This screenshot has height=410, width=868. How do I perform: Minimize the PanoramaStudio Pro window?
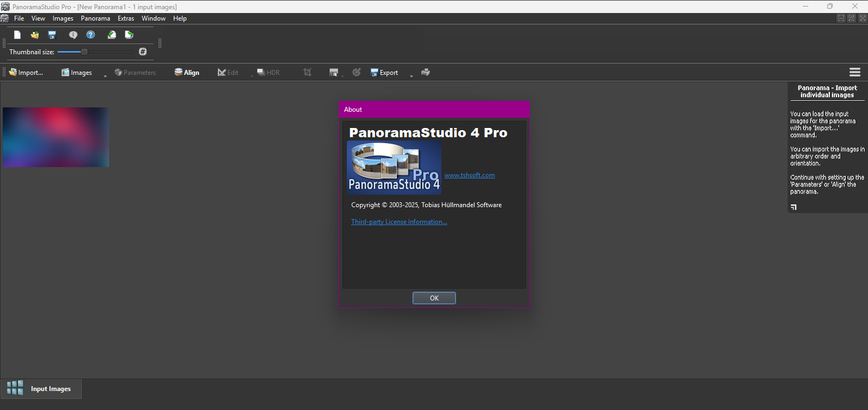click(806, 7)
